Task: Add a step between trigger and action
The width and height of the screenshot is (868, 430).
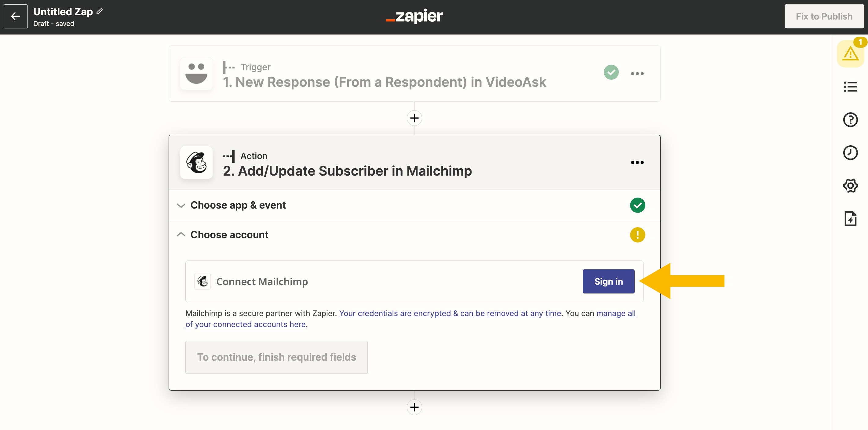Action: 414,118
